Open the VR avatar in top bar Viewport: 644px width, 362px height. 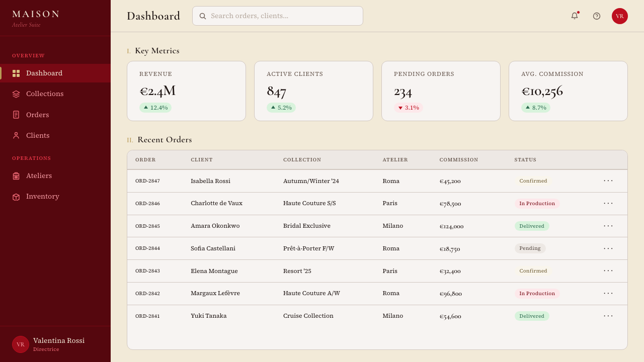click(620, 16)
